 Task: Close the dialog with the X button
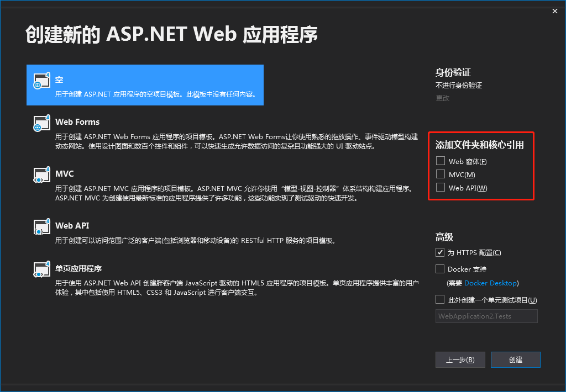click(555, 11)
